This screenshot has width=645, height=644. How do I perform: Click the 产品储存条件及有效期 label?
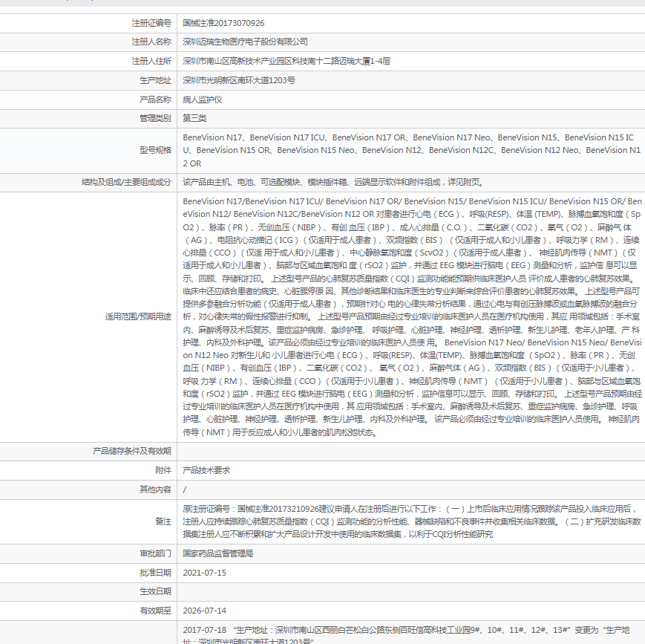click(x=131, y=452)
